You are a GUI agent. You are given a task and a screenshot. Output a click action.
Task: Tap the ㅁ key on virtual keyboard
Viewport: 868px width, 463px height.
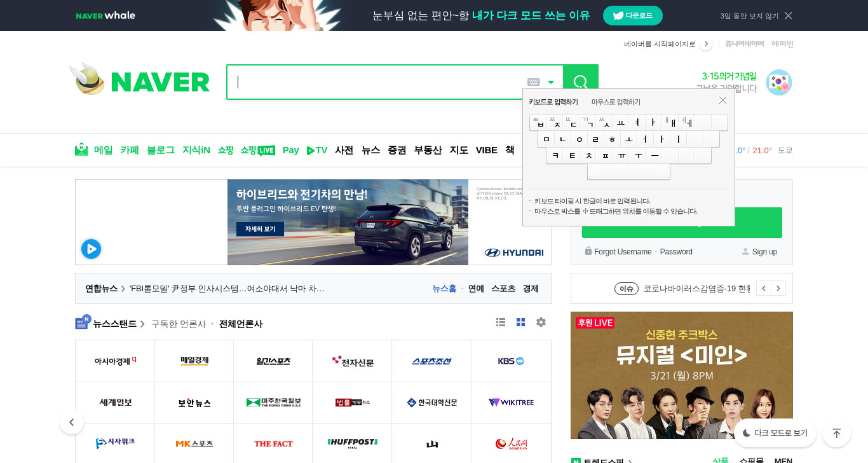tap(546, 139)
